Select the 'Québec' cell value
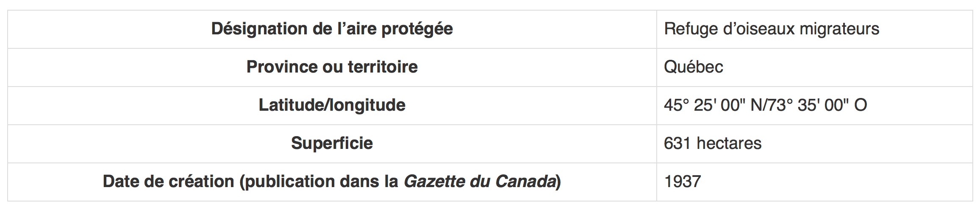Screen dimensions: 980x210 pyautogui.click(x=693, y=67)
